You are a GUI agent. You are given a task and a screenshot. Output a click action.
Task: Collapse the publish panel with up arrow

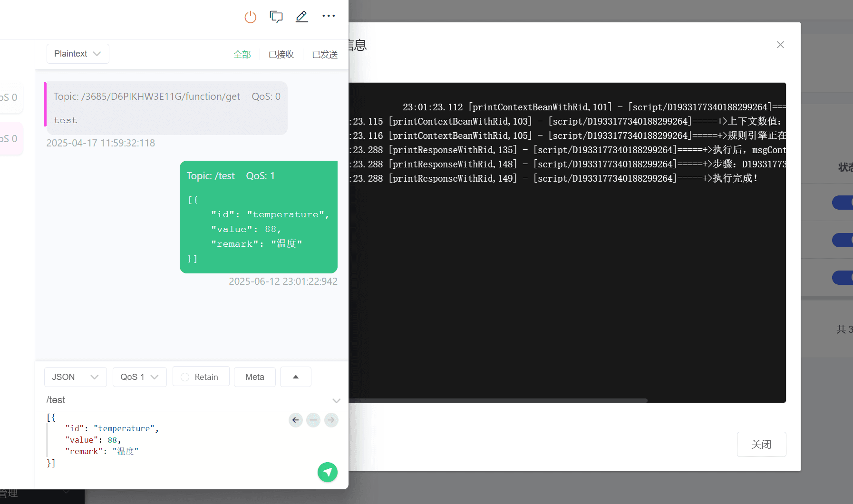[296, 377]
